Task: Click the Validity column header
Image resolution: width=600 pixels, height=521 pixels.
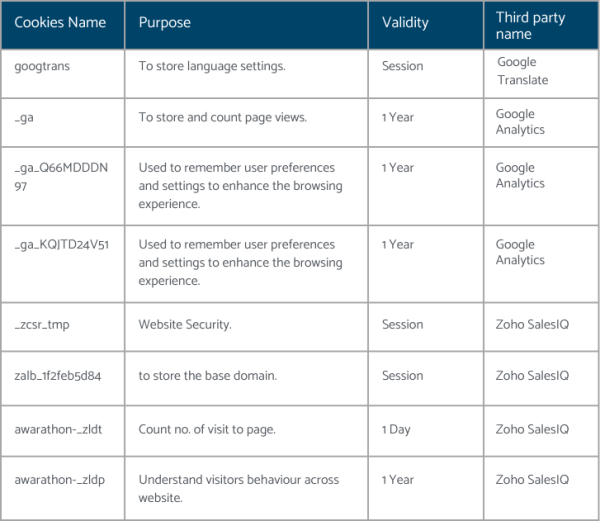Action: tap(405, 23)
